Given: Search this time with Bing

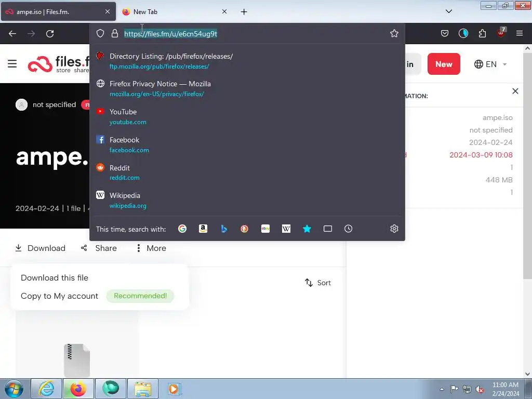Looking at the screenshot, I should click(x=224, y=229).
